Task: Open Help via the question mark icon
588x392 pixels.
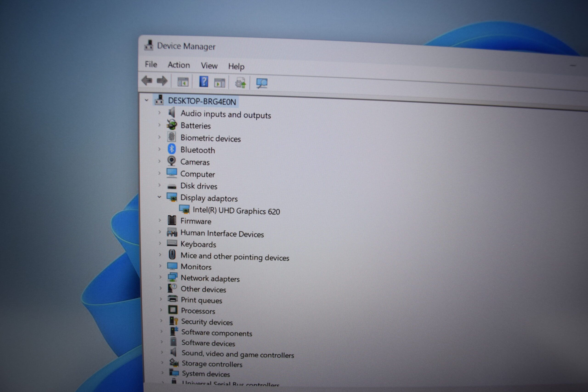Action: (204, 82)
